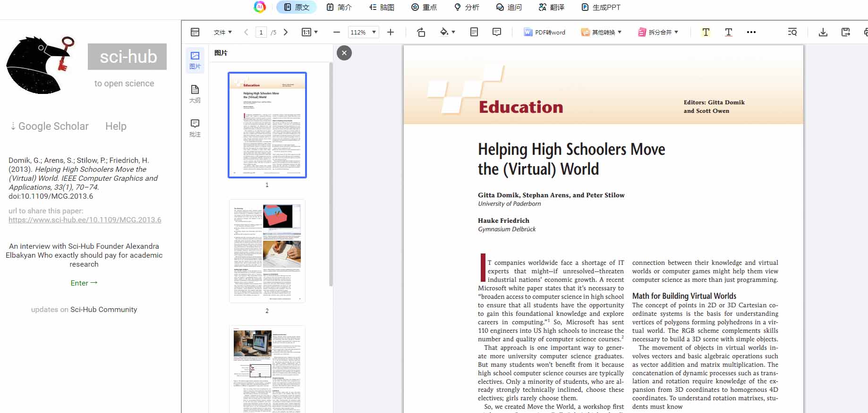Click the search in document icon

[x=792, y=32]
